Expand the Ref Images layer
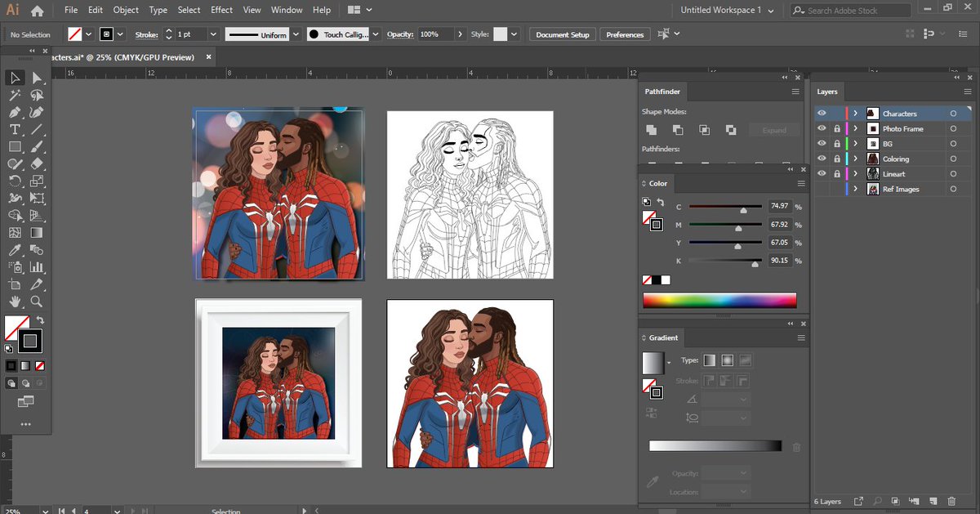The height and width of the screenshot is (514, 980). coord(855,189)
